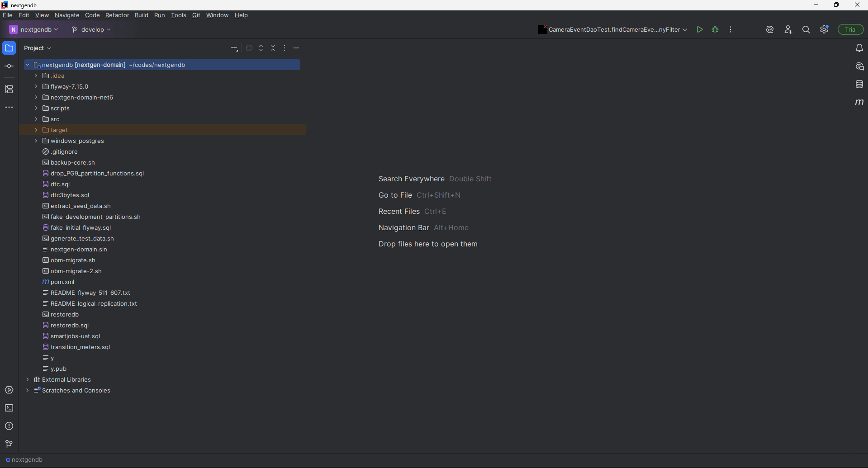Image resolution: width=868 pixels, height=468 pixels.
Task: Open the Terminal tool window
Action: (9, 408)
